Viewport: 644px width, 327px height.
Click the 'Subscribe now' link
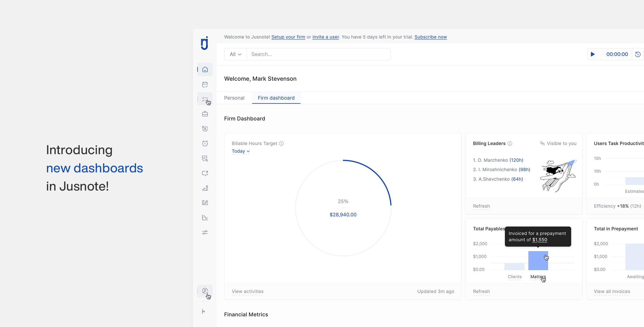point(431,37)
